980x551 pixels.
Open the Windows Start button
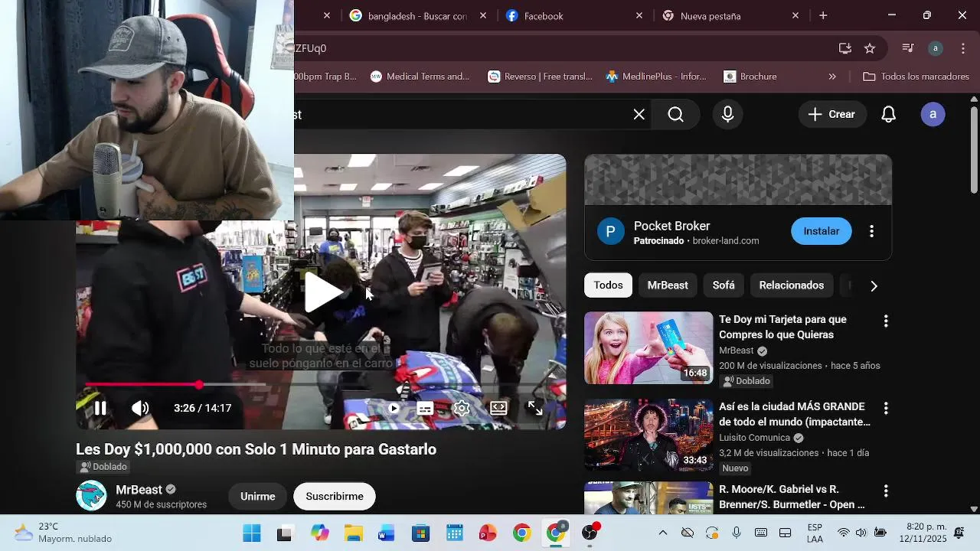[x=251, y=533]
